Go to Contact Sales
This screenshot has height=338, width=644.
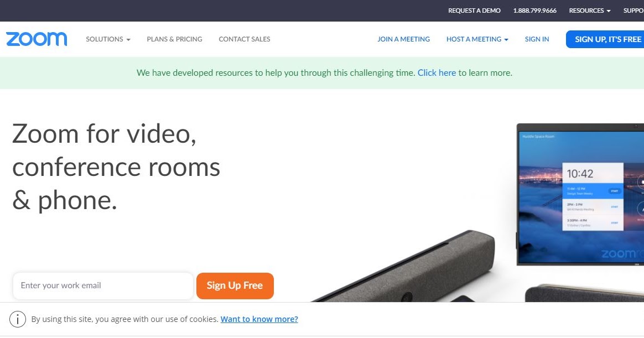[x=245, y=39]
